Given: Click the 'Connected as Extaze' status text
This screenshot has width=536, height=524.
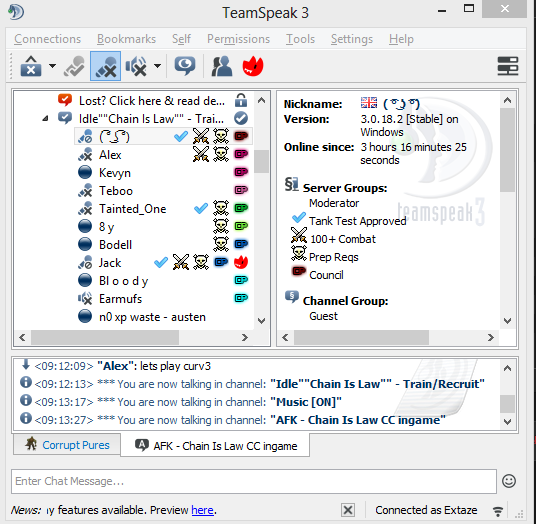Looking at the screenshot, I should point(426,510).
